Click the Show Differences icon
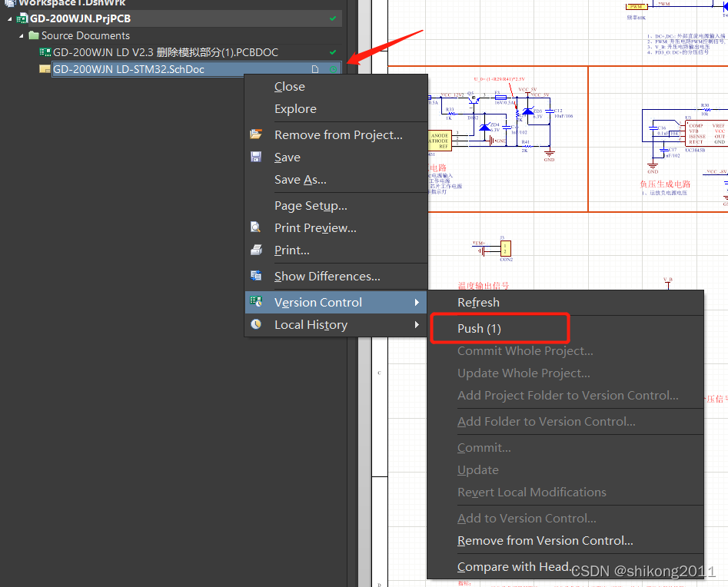 [256, 276]
